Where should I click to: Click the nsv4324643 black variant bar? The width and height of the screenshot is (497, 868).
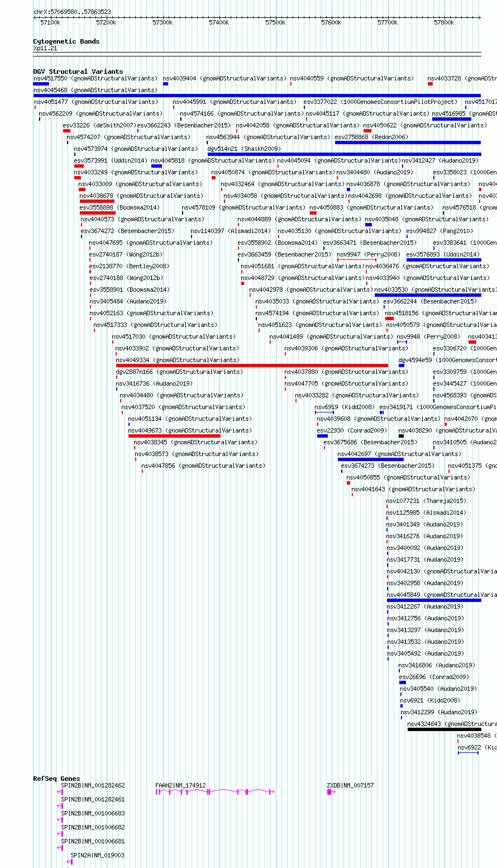444,729
